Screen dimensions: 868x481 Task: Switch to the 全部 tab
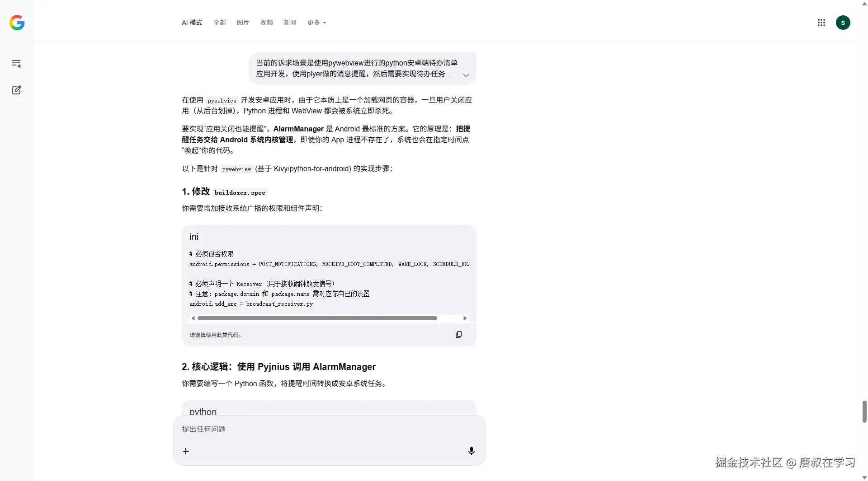pyautogui.click(x=219, y=23)
